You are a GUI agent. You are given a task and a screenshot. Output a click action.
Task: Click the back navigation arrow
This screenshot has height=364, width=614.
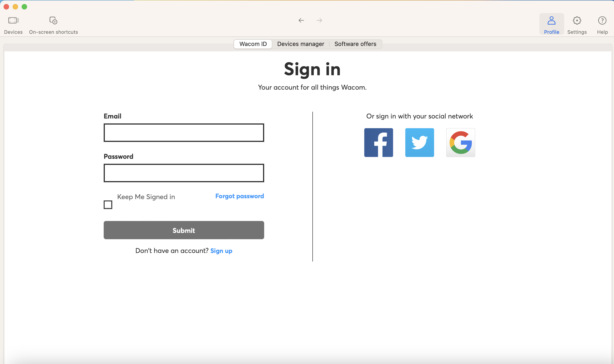click(x=301, y=20)
